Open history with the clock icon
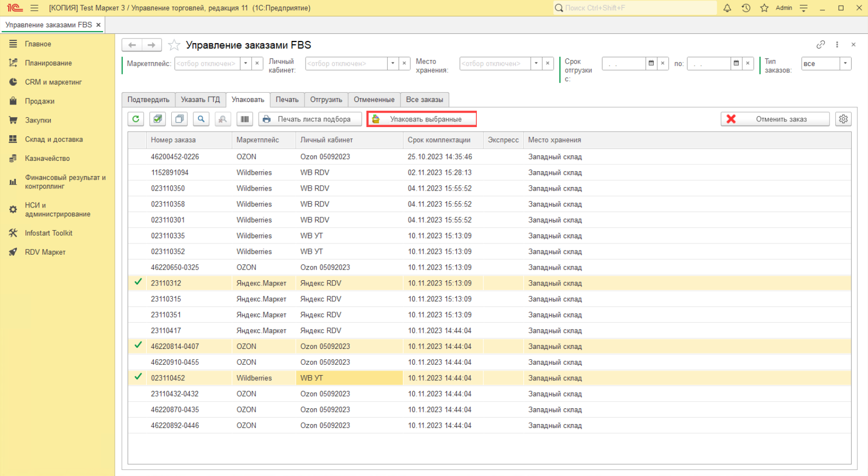This screenshot has width=868, height=476. pos(746,8)
